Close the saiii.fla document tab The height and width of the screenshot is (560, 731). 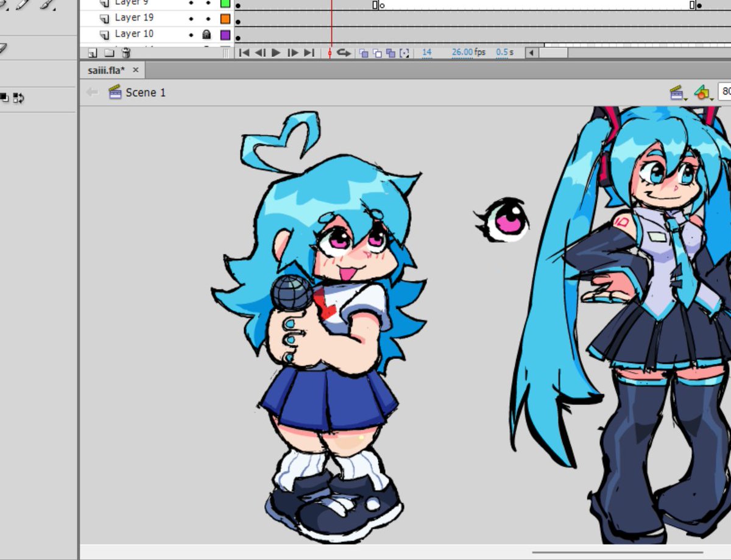coord(135,70)
